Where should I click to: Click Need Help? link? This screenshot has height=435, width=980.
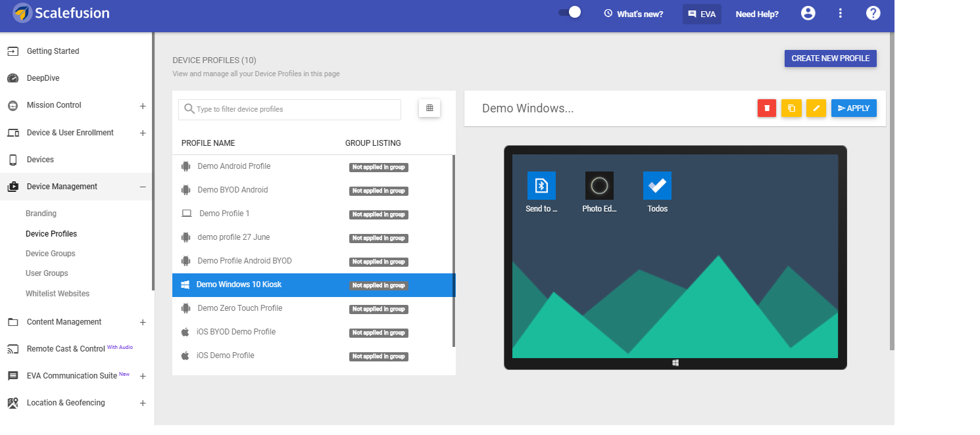757,14
